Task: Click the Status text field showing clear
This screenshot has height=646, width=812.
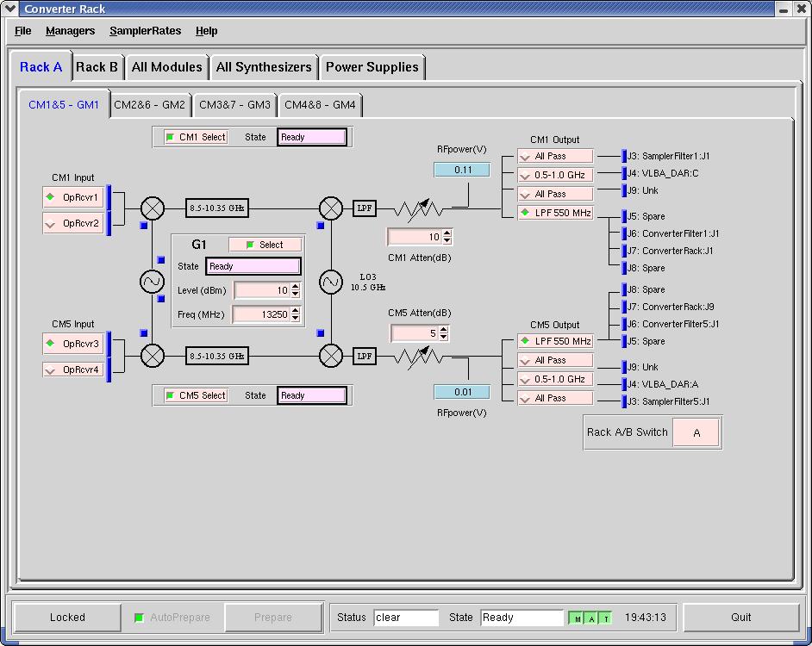Action: click(x=406, y=618)
